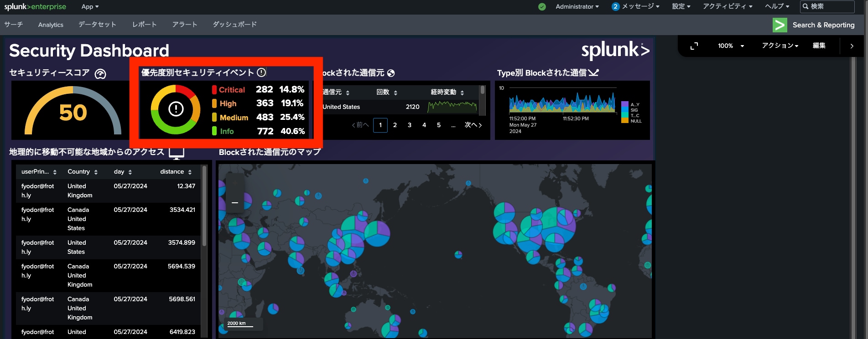
Task: Open the ダッシュボード tab
Action: point(235,25)
